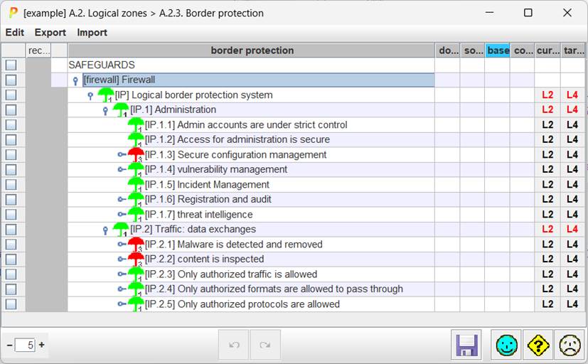Click the umbrella icon of [IP.1.7] threat intelligence
588x364 pixels.
coord(136,215)
